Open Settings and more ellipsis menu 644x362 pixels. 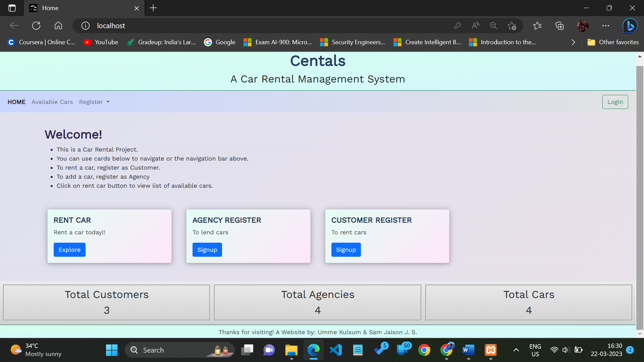point(605,26)
